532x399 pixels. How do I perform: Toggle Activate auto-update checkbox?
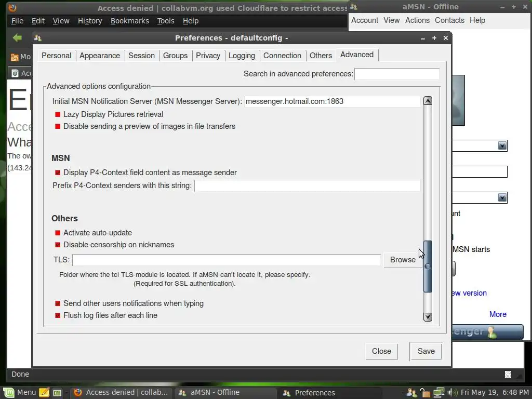tap(57, 233)
